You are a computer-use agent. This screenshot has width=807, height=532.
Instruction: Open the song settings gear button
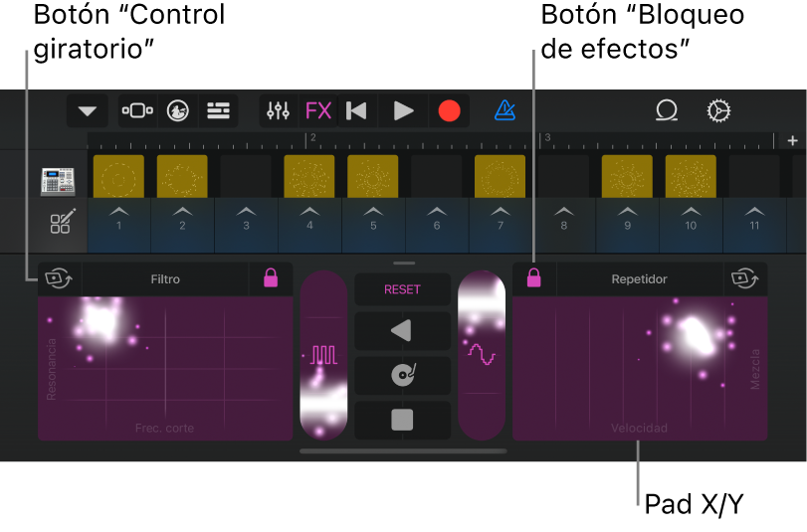point(718,110)
